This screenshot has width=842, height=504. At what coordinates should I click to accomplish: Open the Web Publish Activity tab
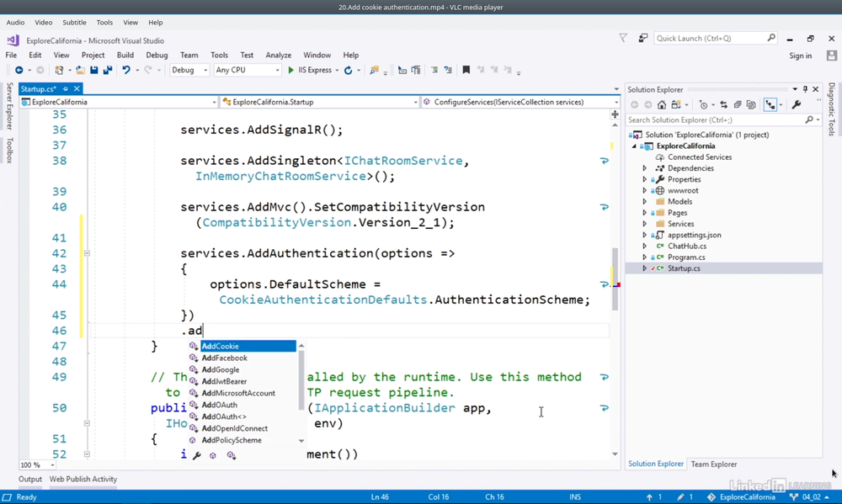point(83,480)
